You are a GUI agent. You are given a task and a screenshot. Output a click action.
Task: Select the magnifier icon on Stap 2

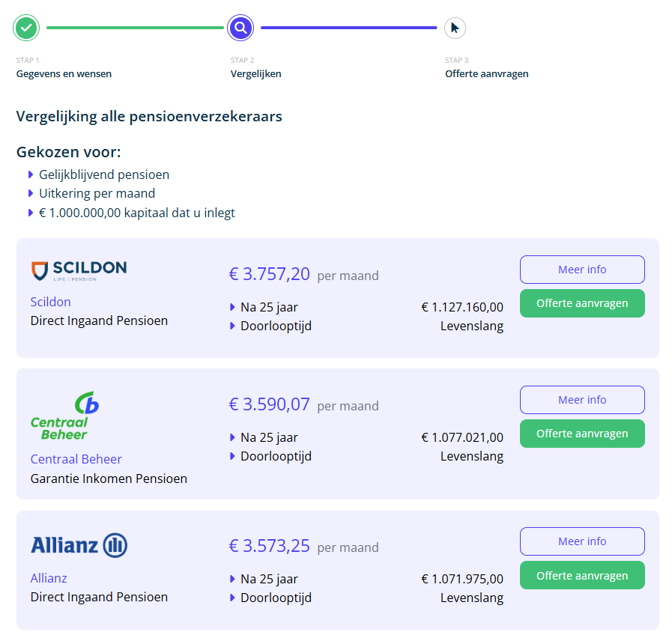point(240,28)
